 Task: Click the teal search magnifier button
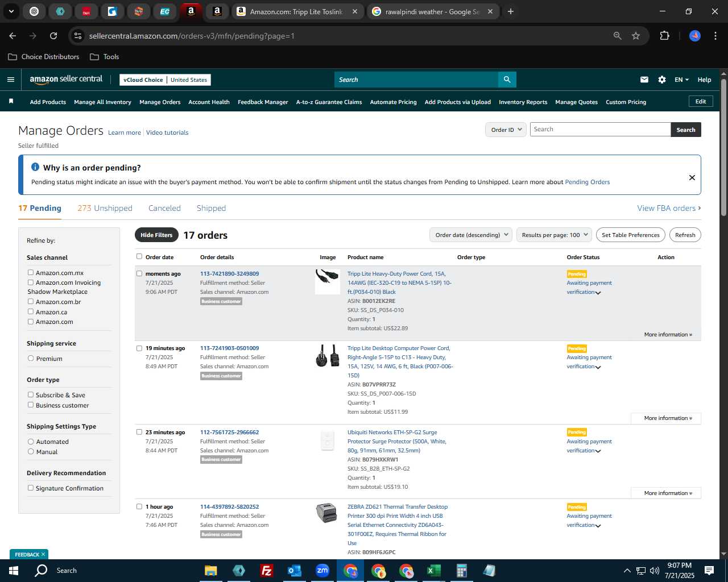pyautogui.click(x=507, y=80)
